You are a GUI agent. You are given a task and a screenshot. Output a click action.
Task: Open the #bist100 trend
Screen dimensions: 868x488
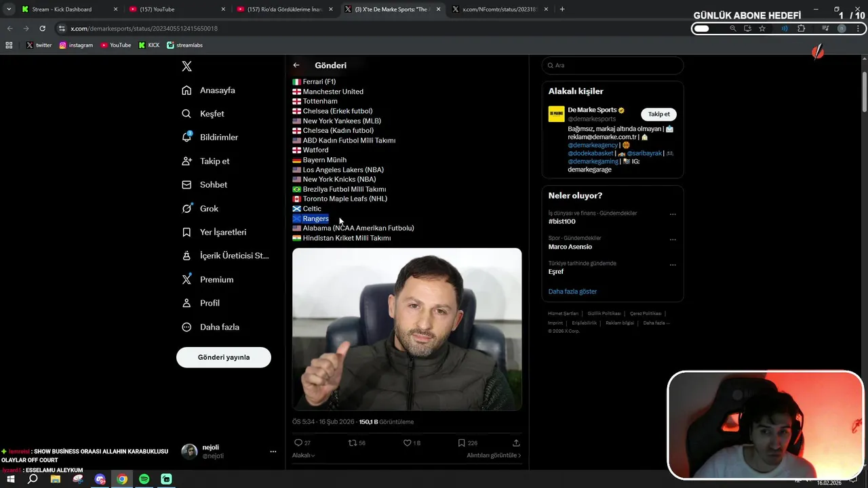(561, 222)
